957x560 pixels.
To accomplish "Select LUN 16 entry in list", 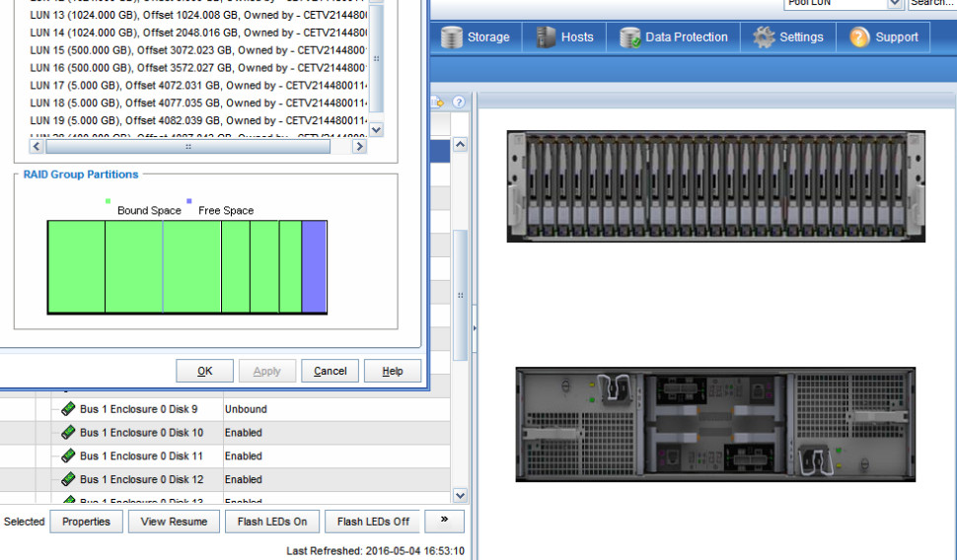I will pyautogui.click(x=198, y=68).
